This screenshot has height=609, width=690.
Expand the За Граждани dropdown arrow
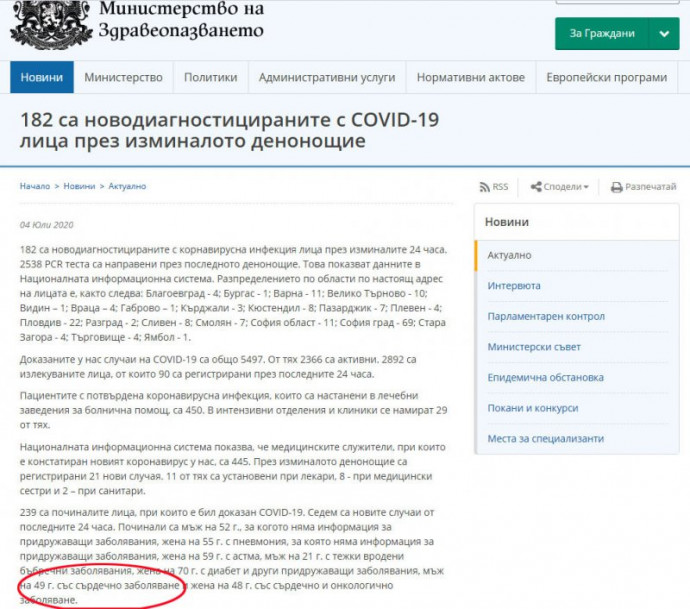662,33
